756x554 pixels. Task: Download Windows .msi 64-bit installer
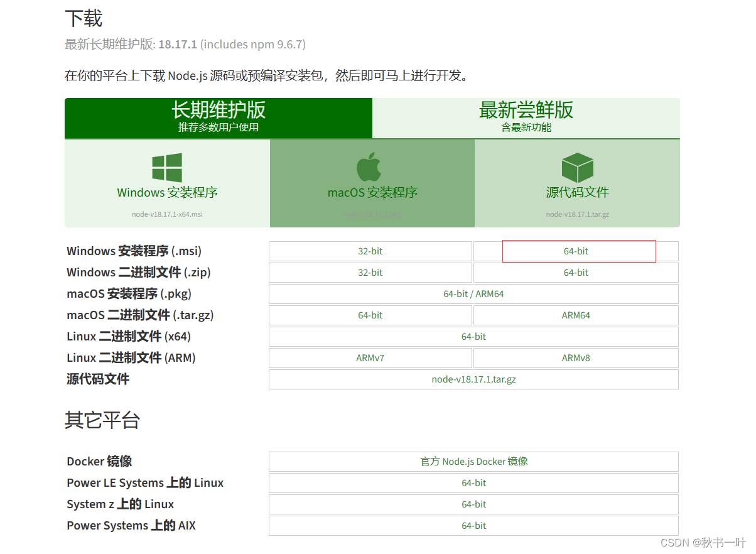click(576, 251)
